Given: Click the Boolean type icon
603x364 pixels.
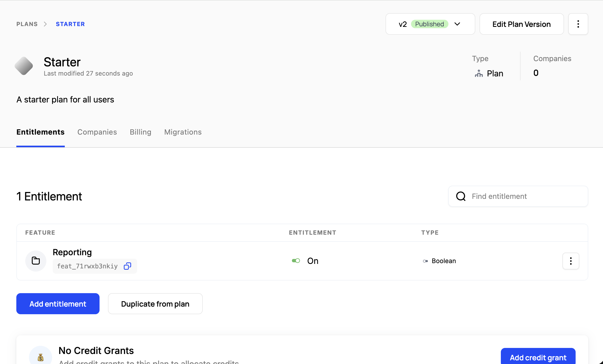Looking at the screenshot, I should coord(425,261).
